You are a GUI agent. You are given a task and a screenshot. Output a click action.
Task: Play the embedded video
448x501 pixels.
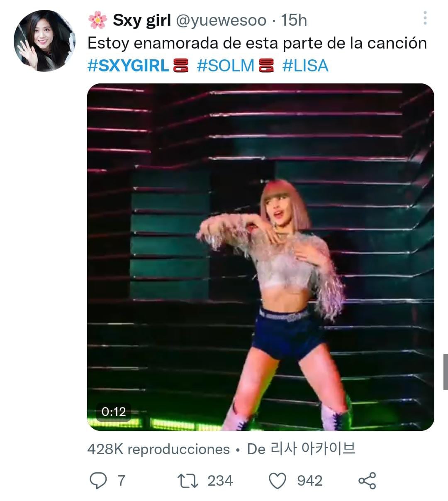click(x=261, y=257)
